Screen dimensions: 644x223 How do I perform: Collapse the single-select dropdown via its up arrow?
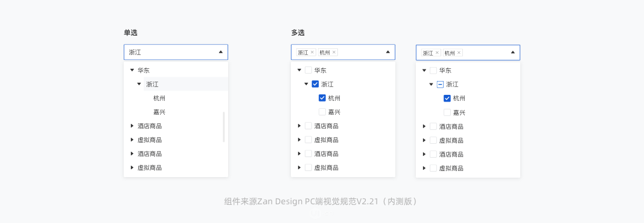tap(220, 52)
